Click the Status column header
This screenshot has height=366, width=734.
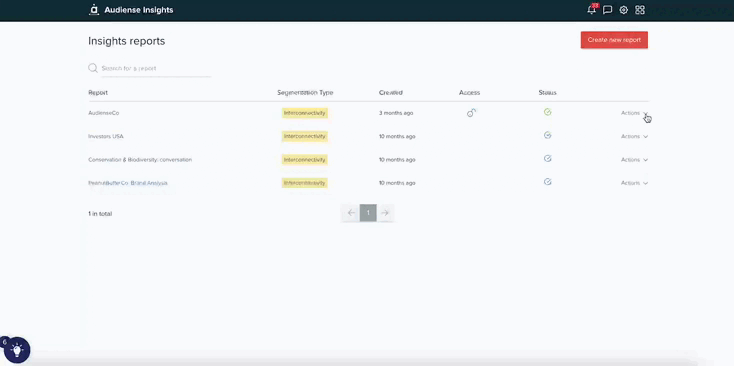(x=548, y=93)
